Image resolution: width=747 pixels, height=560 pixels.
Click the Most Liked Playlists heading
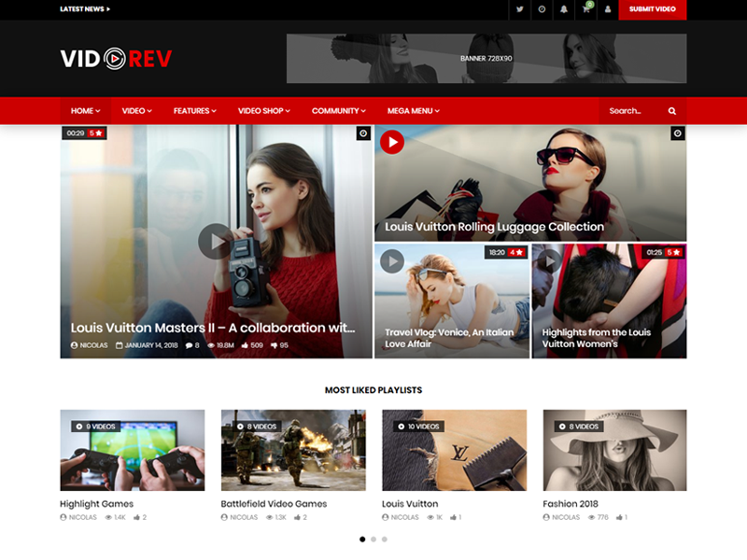tap(373, 390)
